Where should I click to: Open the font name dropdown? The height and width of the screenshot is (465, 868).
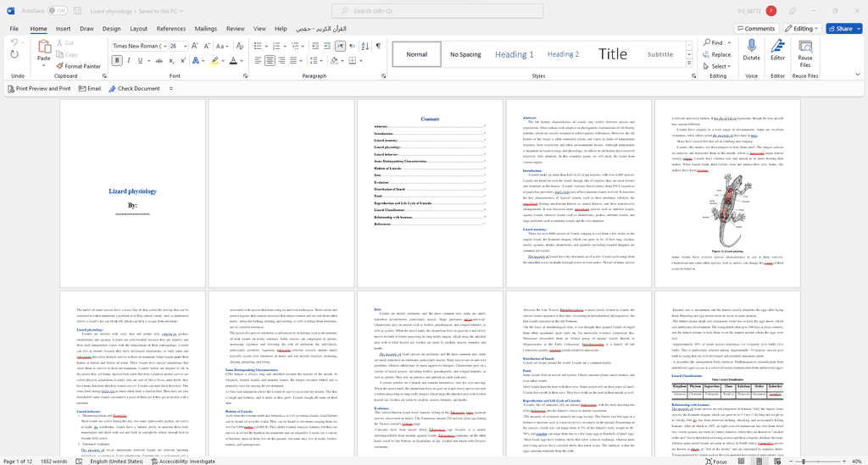tap(164, 46)
